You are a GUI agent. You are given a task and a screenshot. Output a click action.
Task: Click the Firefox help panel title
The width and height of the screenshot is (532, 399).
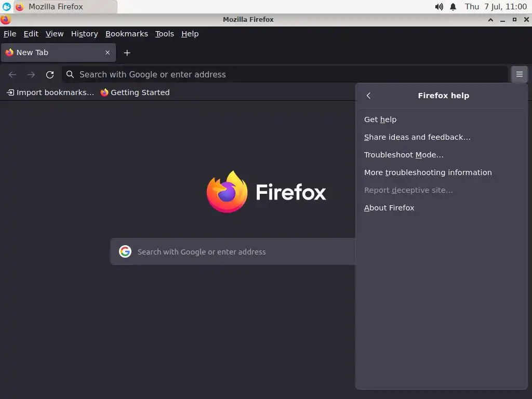click(444, 96)
